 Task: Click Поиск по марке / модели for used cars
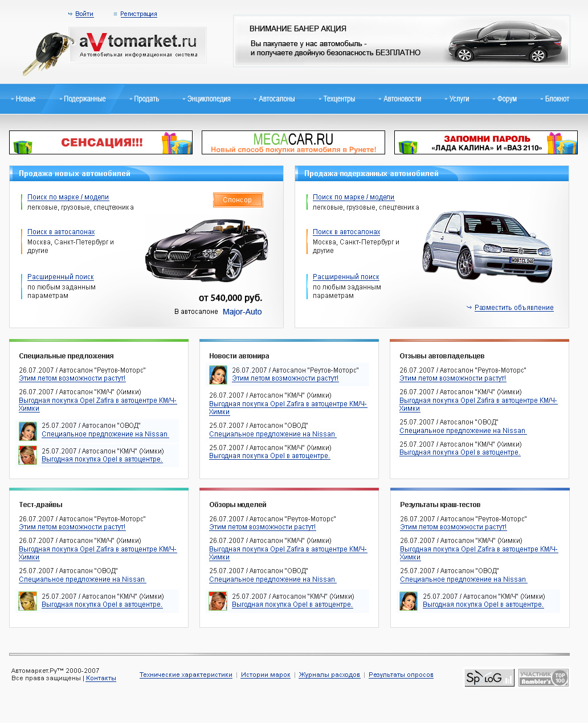pyautogui.click(x=353, y=197)
